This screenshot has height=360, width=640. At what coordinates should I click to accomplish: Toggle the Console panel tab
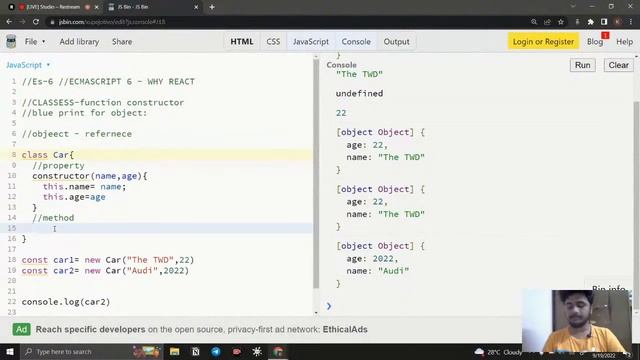[356, 42]
